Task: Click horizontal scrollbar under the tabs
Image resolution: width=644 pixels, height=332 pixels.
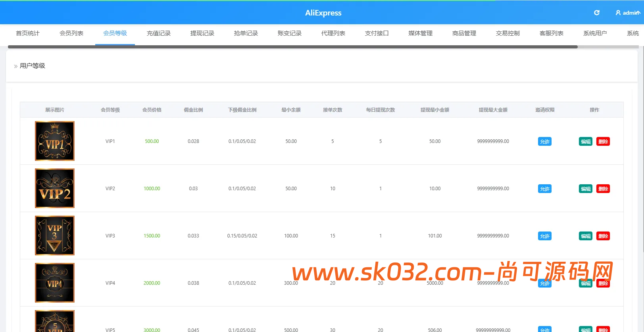Action: [x=293, y=47]
